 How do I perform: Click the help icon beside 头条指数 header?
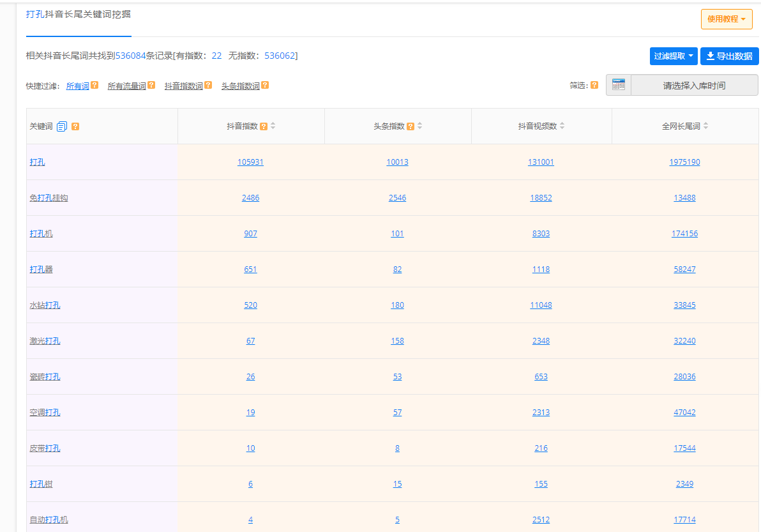click(x=411, y=126)
